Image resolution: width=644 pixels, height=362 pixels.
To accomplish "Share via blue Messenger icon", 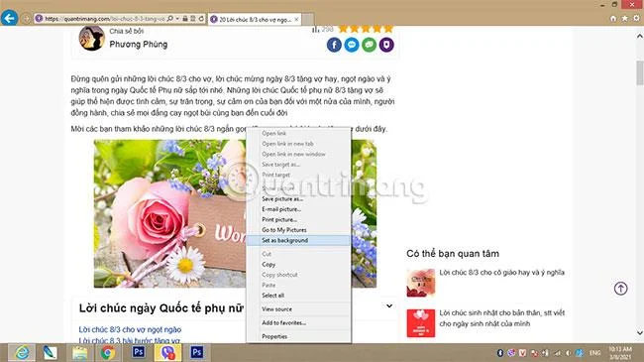I will [x=352, y=45].
